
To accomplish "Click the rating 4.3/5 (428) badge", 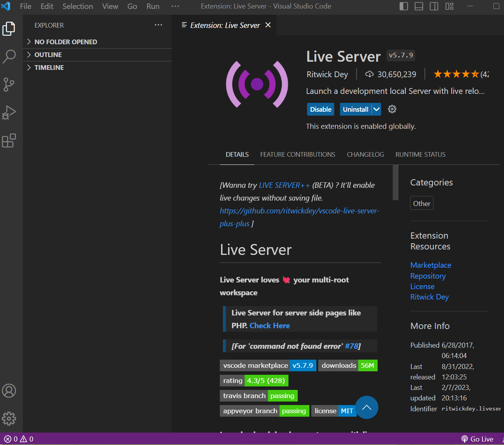I will point(254,381).
